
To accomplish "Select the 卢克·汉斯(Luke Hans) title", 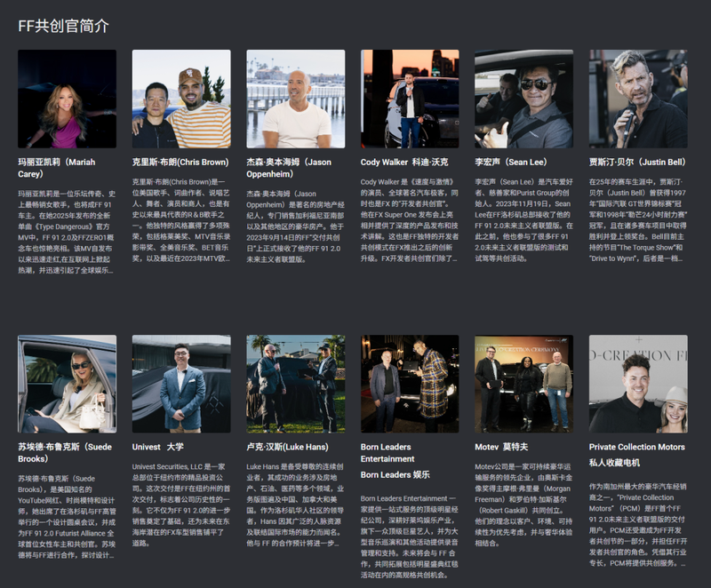I will 287,447.
